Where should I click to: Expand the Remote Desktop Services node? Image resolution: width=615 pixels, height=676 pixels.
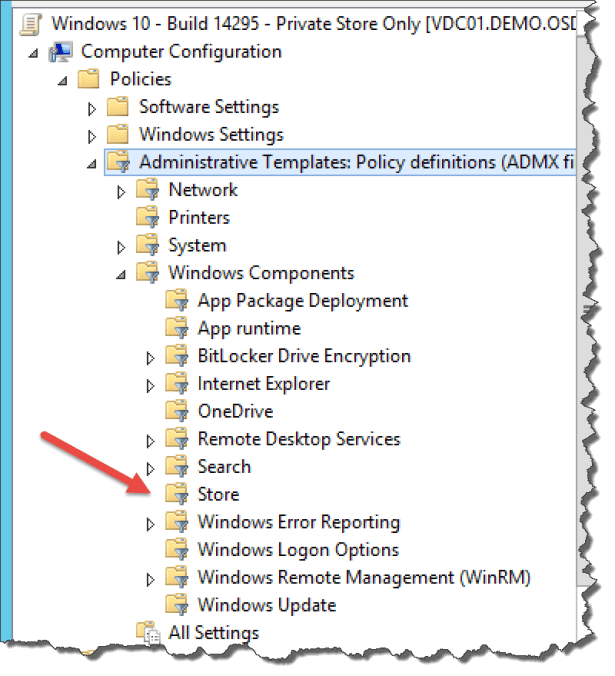coord(151,440)
